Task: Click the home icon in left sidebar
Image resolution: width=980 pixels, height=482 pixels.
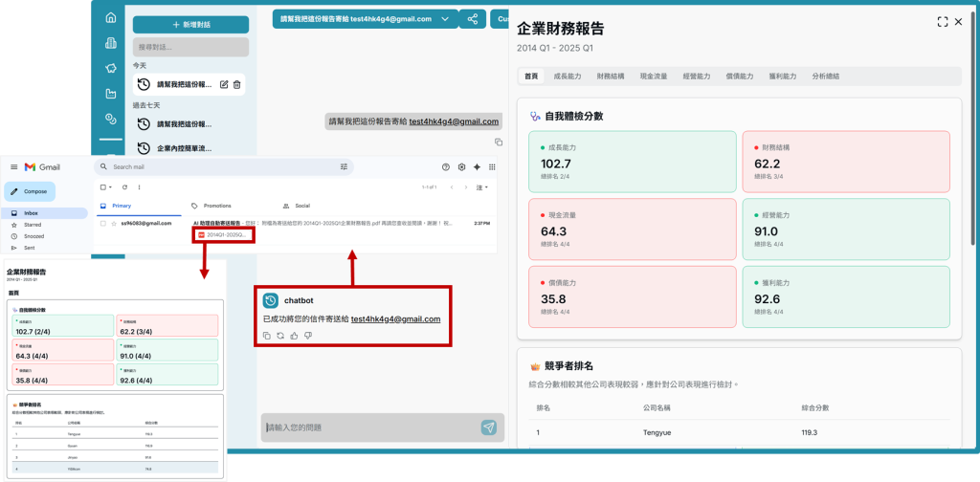Action: click(x=111, y=18)
